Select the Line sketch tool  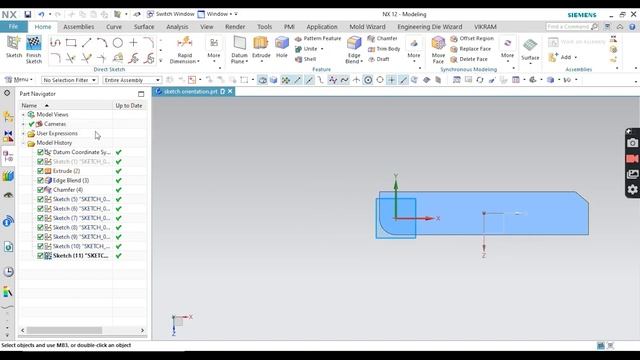point(87,42)
